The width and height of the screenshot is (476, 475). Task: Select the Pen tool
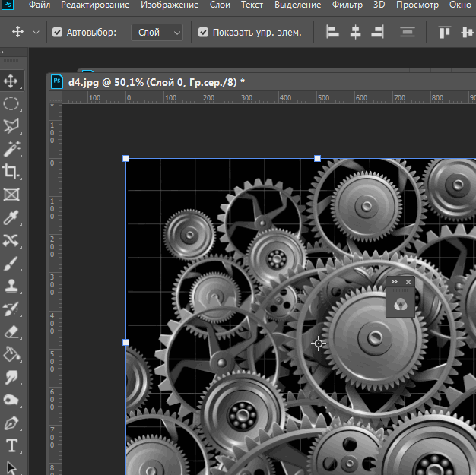tap(11, 423)
